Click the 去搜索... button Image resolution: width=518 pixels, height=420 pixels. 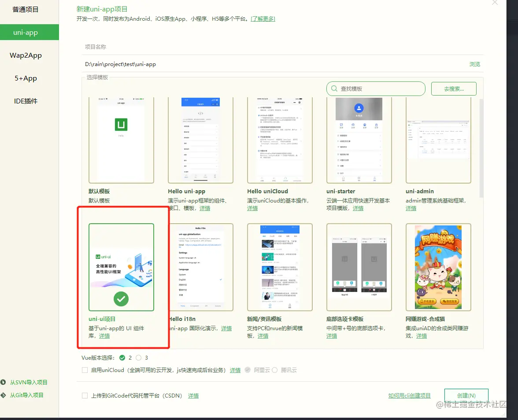454,89
